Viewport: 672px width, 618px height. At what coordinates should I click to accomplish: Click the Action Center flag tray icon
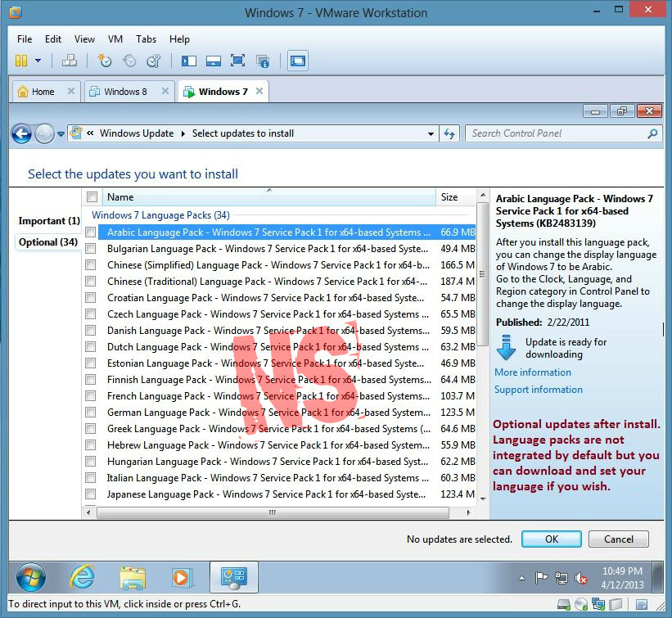pyautogui.click(x=541, y=578)
